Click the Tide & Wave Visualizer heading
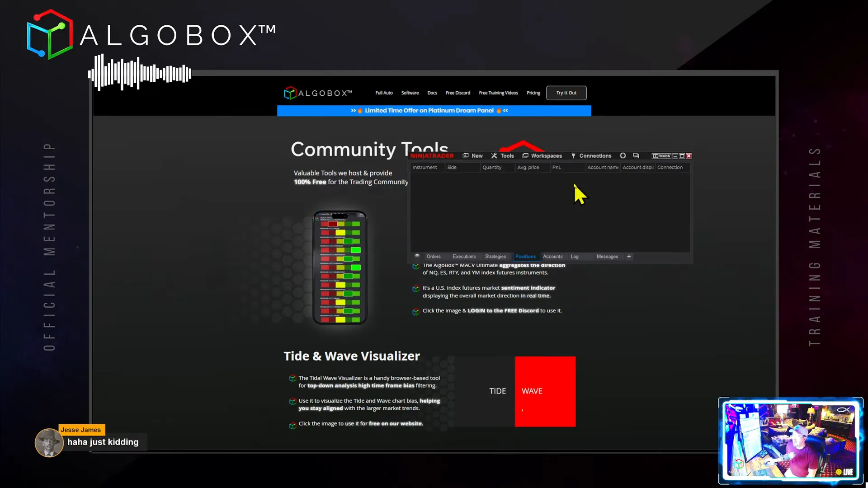 click(x=352, y=356)
